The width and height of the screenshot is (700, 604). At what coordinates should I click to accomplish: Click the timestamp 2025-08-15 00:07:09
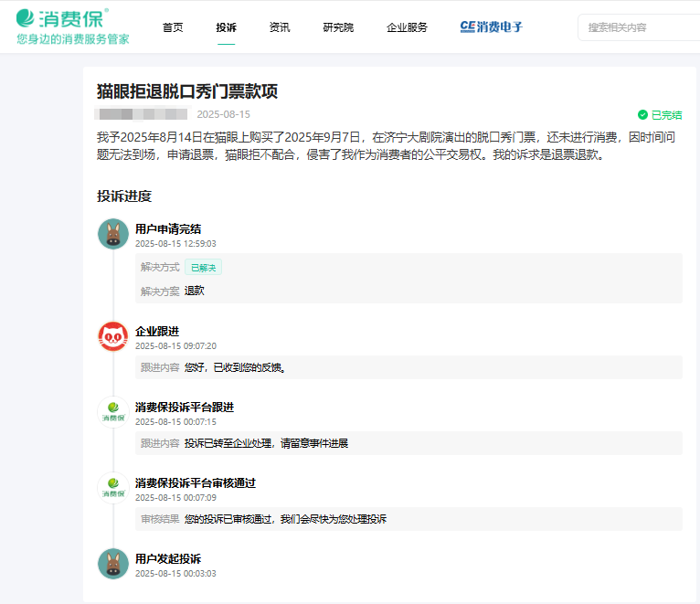click(175, 498)
